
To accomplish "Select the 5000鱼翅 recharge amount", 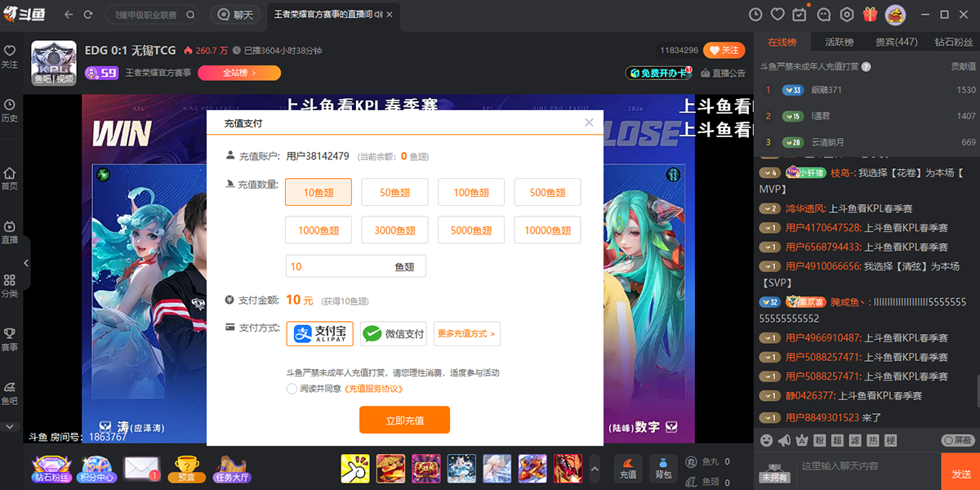I will tap(471, 230).
